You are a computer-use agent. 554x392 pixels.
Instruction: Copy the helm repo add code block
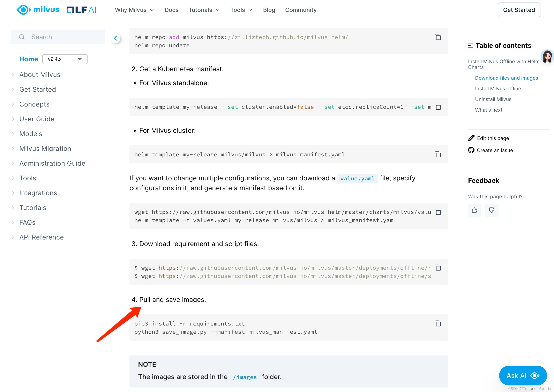point(437,37)
